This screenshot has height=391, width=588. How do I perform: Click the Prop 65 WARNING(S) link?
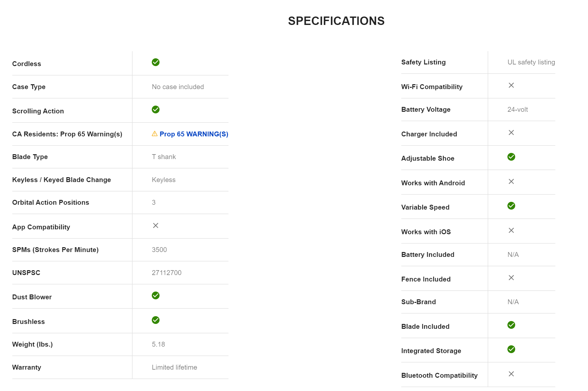(194, 134)
